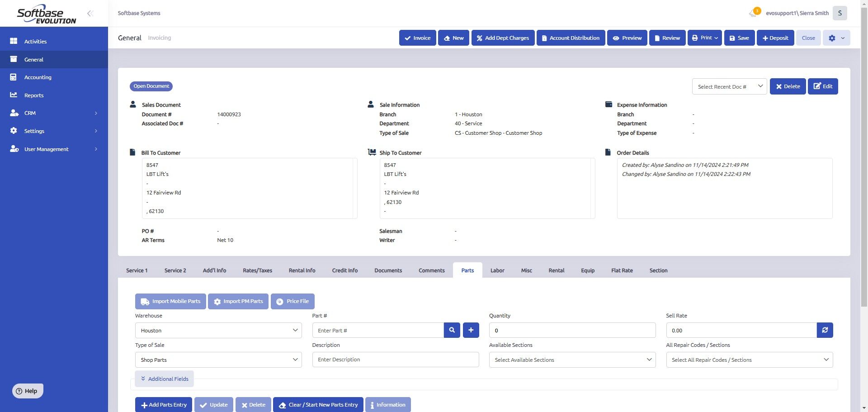Click the Review button
Screen dimensions: 868x412
click(x=667, y=38)
